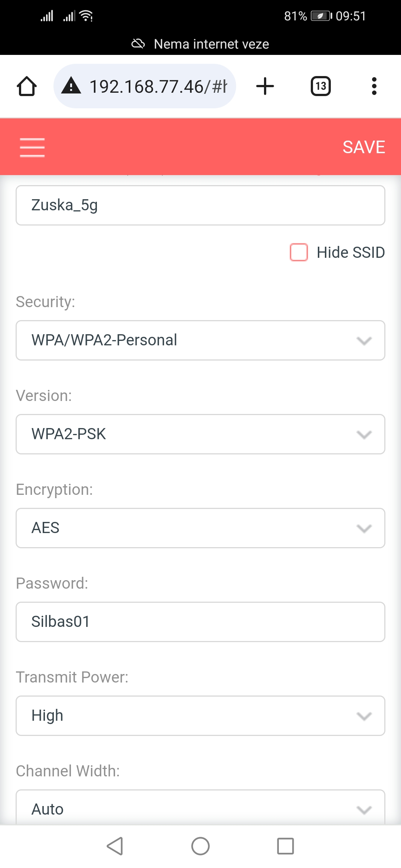Screen dimensions: 401x868
Task: Open recent apps with the square button
Action: 285,846
